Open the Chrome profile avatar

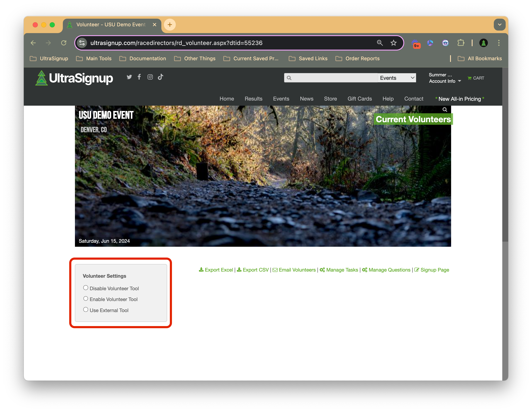point(484,43)
